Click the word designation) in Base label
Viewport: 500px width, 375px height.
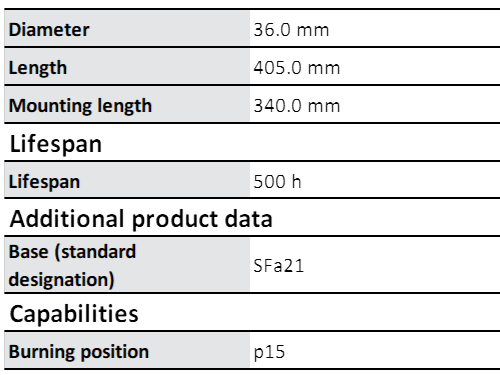point(61,279)
